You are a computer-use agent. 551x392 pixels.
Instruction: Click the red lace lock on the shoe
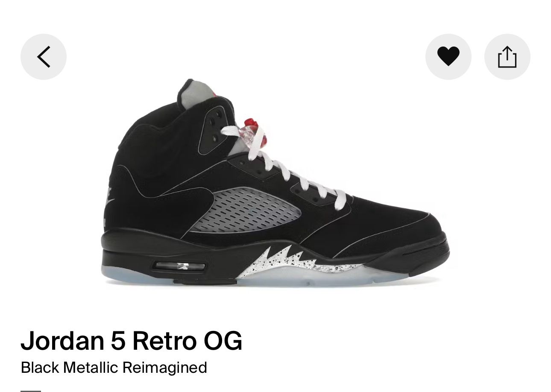tap(252, 130)
